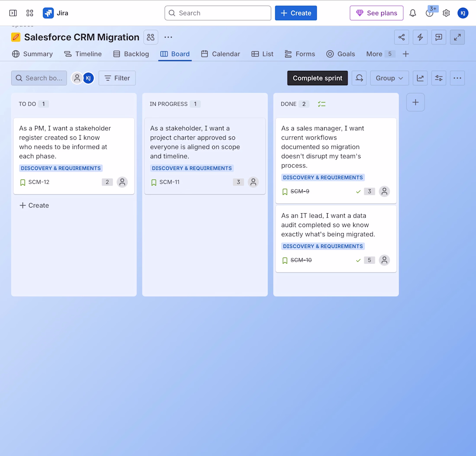Viewport: 476px width, 456px height.
Task: Click assignee avatar on SCM-10 card
Action: tap(384, 260)
